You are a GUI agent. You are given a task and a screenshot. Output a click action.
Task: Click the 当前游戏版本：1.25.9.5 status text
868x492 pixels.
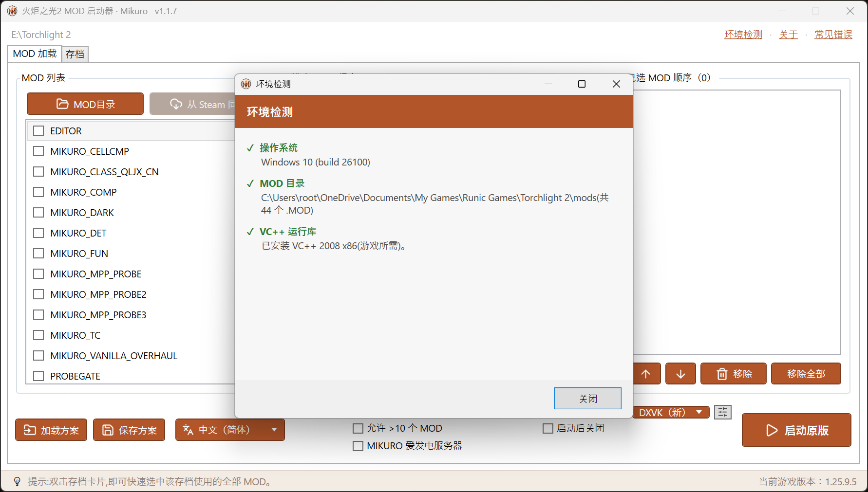coord(808,481)
